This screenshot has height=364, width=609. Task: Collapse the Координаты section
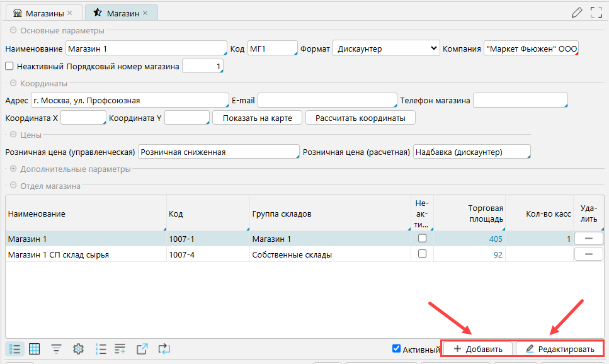pyautogui.click(x=12, y=83)
